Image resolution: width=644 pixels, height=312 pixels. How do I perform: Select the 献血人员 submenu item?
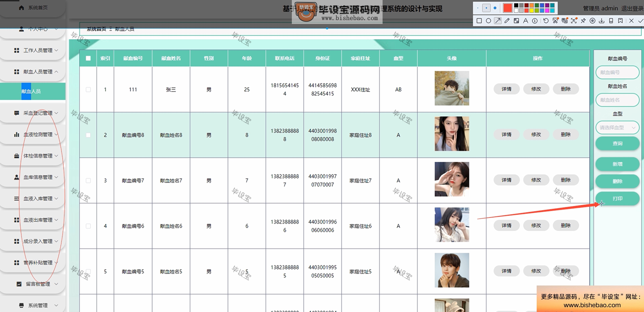pos(33,91)
